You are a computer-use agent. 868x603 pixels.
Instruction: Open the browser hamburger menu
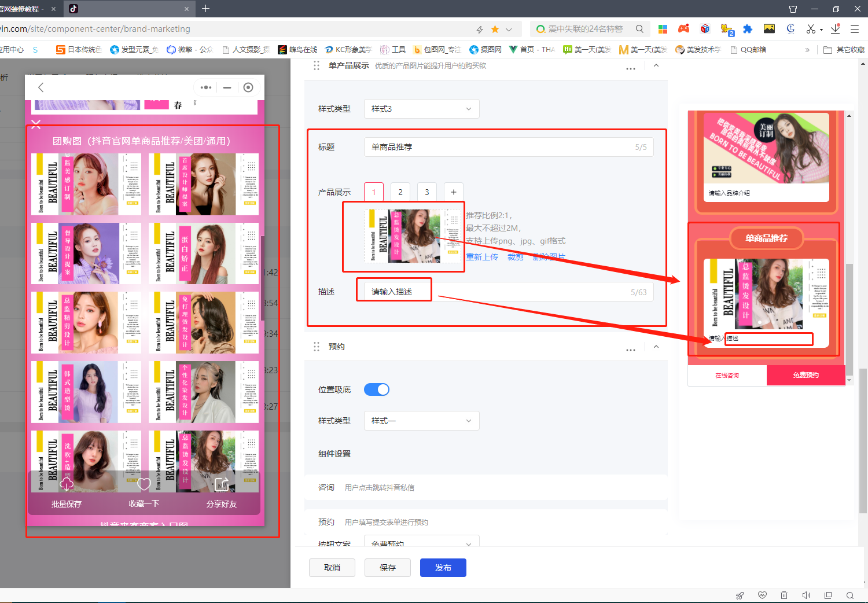coord(855,29)
